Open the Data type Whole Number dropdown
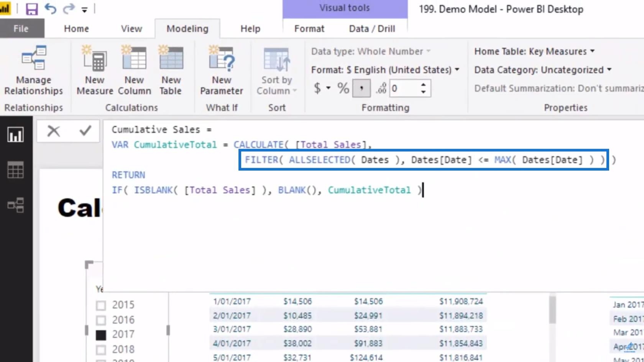The height and width of the screenshot is (362, 644). (x=371, y=51)
